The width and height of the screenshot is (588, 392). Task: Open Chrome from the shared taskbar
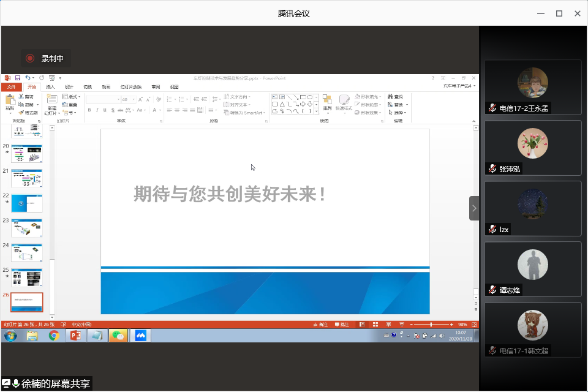point(54,336)
